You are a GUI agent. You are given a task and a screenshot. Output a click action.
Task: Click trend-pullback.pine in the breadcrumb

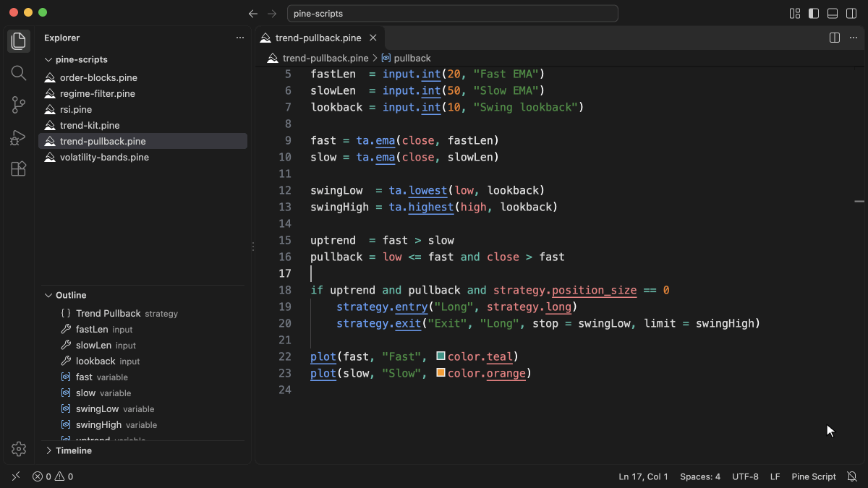325,58
